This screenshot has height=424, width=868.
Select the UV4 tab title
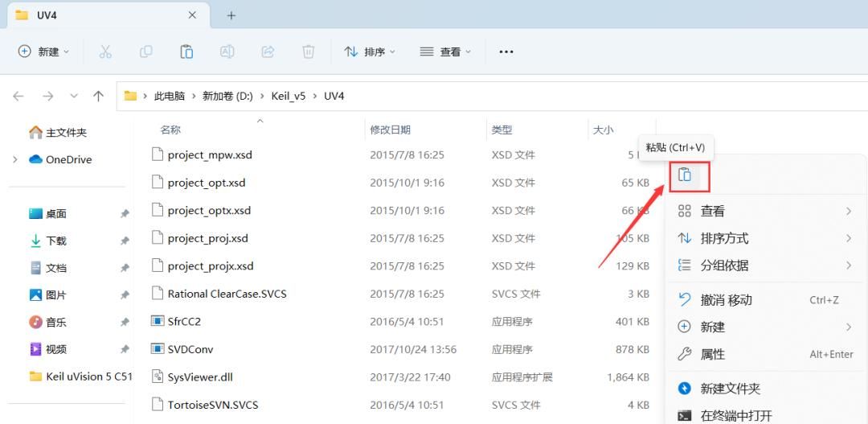click(47, 15)
